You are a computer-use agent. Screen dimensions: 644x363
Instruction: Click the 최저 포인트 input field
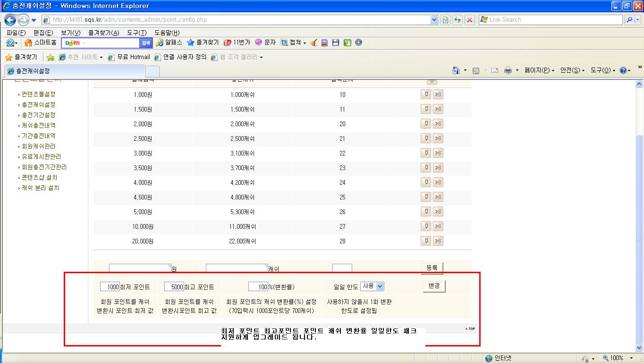tap(110, 287)
